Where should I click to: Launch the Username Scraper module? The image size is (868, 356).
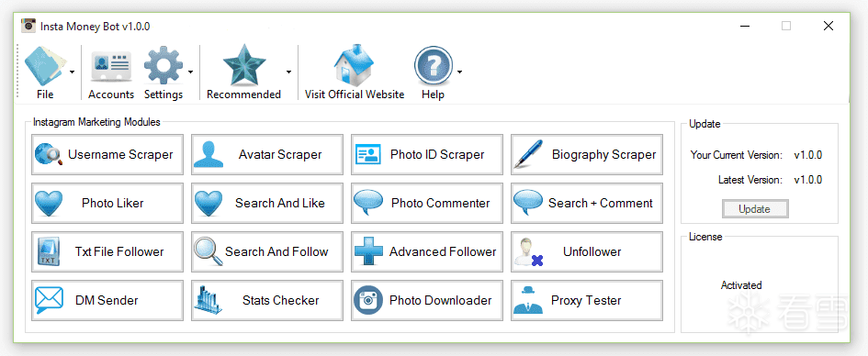(x=107, y=155)
